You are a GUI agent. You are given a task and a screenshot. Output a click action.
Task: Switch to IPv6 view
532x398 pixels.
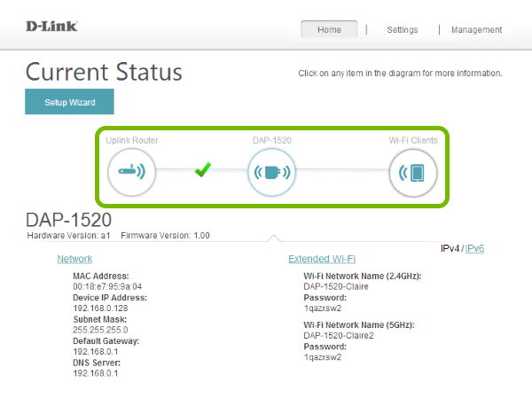point(474,248)
